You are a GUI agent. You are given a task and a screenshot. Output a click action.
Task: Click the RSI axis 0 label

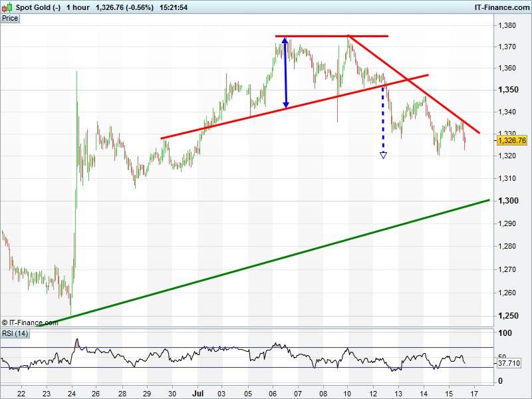(x=500, y=381)
